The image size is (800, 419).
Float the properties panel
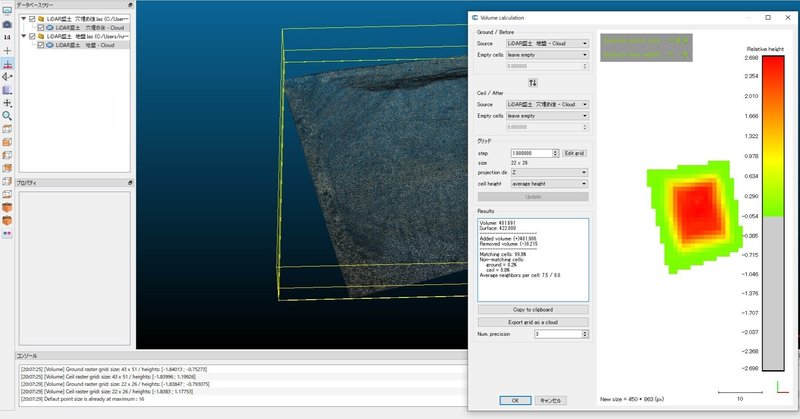coord(130,183)
